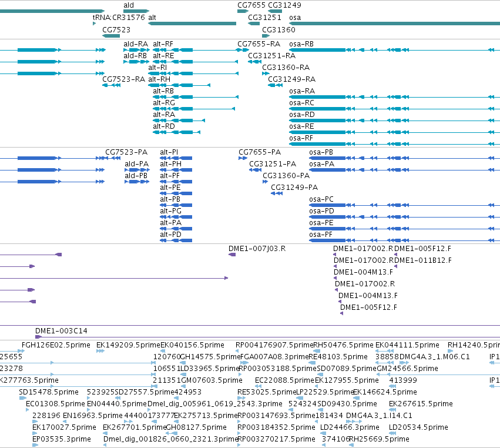Select the osa-RF transcript label
500x448 pixels.
click(x=301, y=138)
